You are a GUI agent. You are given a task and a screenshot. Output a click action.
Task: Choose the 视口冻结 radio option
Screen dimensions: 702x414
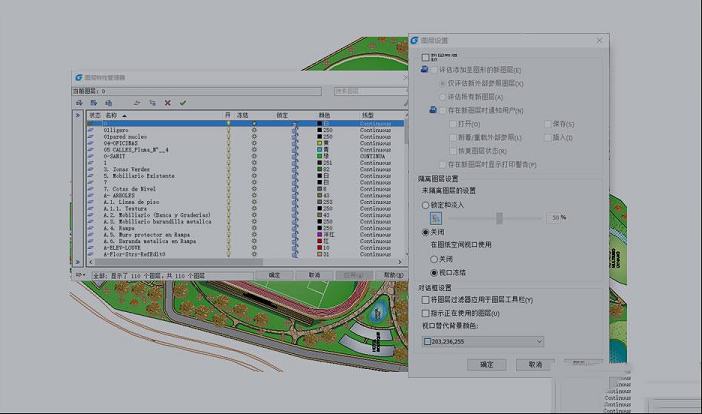(x=435, y=271)
